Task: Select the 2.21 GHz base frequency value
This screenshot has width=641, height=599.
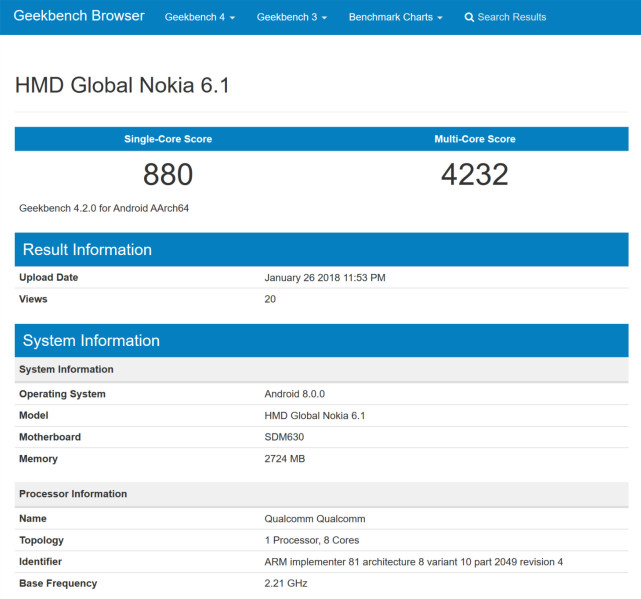Action: (x=285, y=583)
